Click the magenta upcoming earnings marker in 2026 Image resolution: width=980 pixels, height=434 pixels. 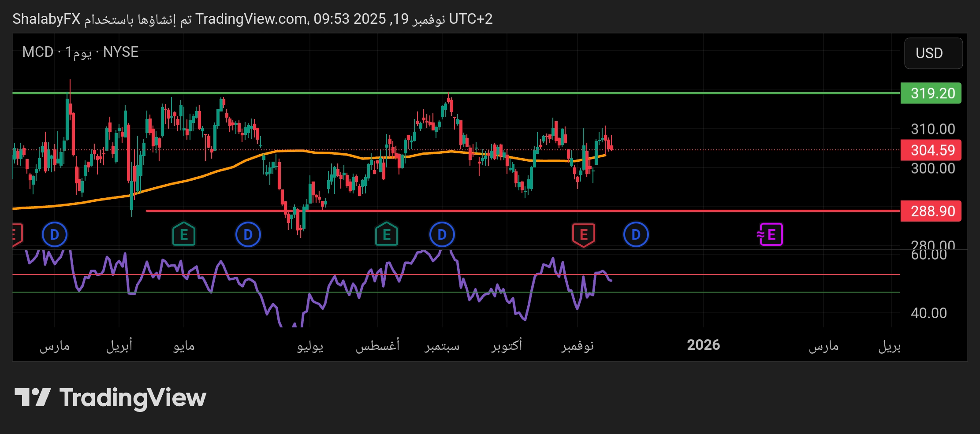[770, 234]
